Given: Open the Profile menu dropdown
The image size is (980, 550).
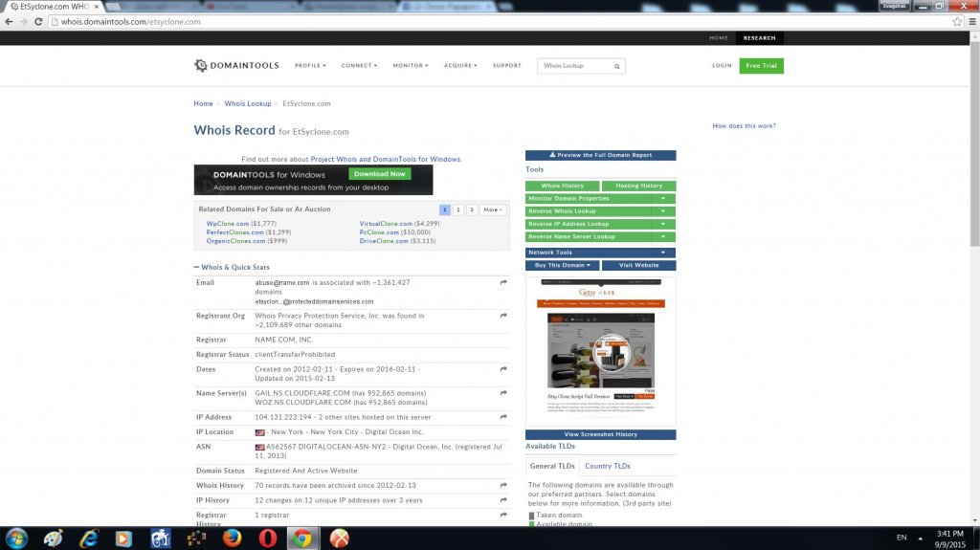Looking at the screenshot, I should pos(310,66).
